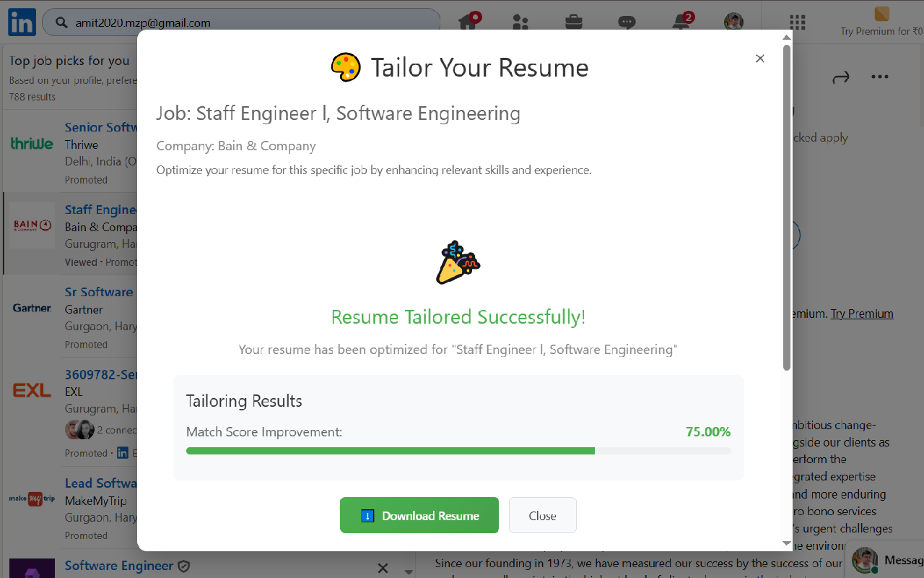This screenshot has width=924, height=578.
Task: Open the LinkedIn Home feed icon
Action: point(468,22)
